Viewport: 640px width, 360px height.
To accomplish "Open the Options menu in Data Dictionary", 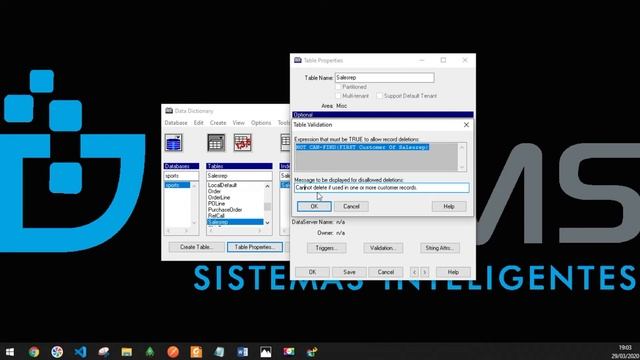I will point(261,123).
